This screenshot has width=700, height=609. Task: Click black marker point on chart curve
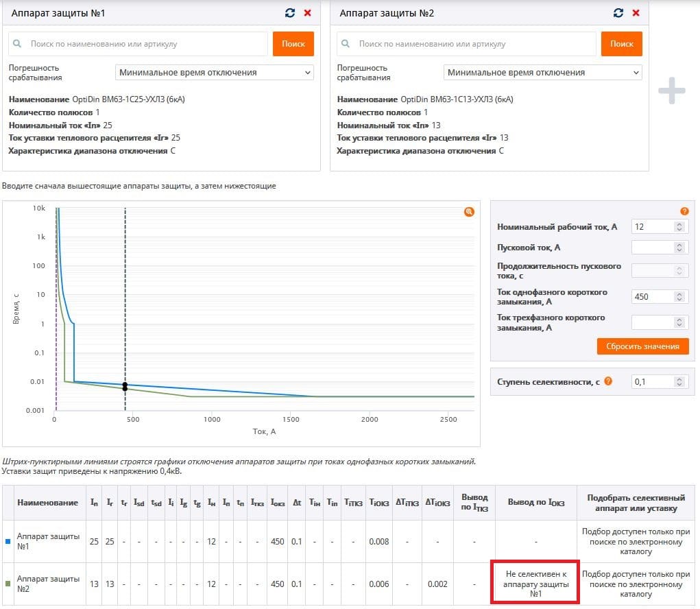tap(125, 386)
